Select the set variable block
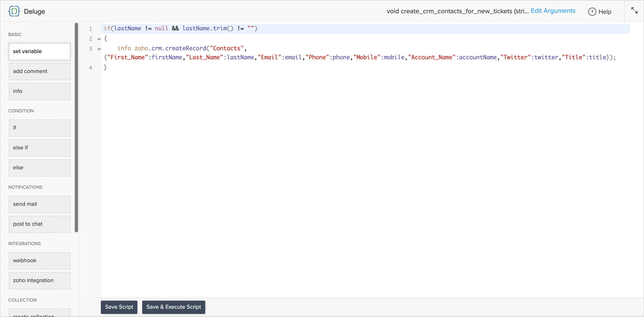Viewport: 644px width, 317px height. click(x=39, y=51)
